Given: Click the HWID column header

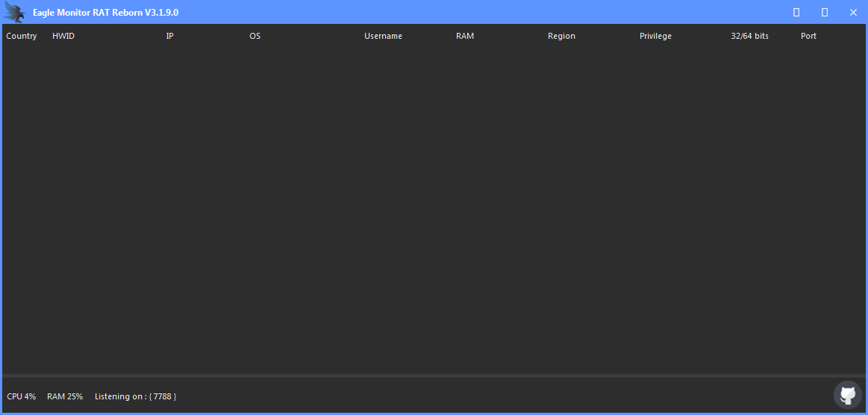Looking at the screenshot, I should (63, 36).
